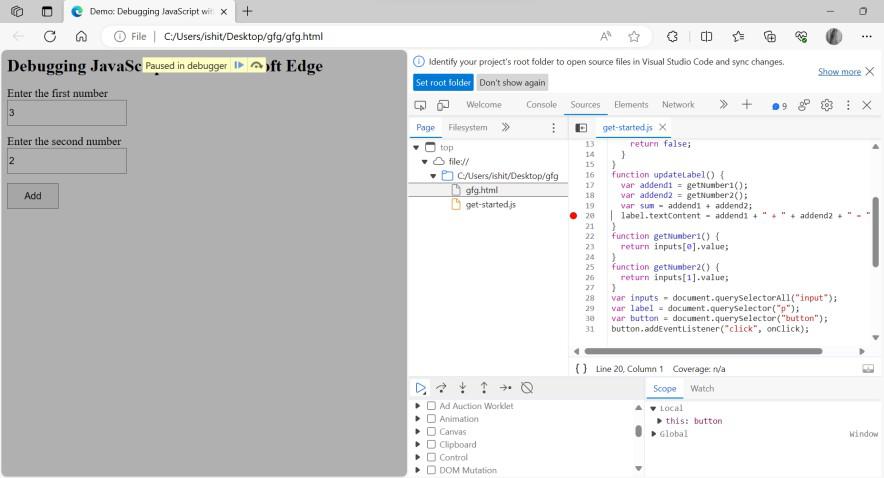Show more DevTools tabs chevron
Image resolution: width=884 pixels, height=478 pixels.
pyautogui.click(x=723, y=104)
